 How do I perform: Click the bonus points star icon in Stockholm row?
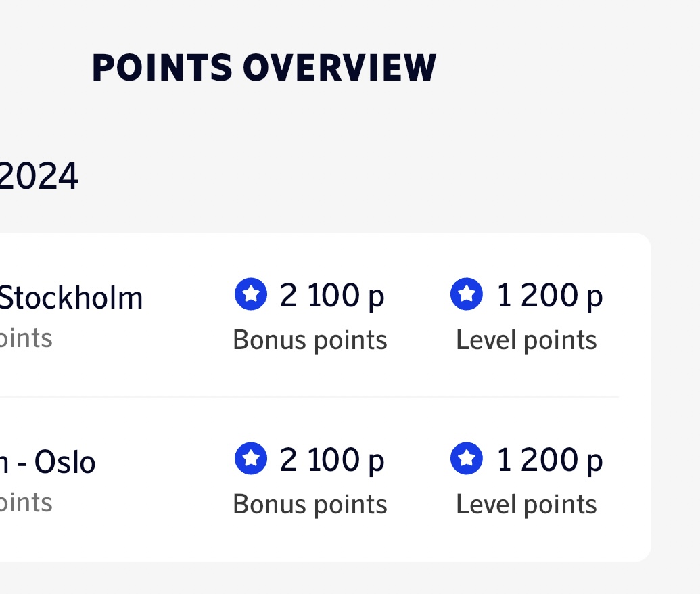(x=251, y=295)
